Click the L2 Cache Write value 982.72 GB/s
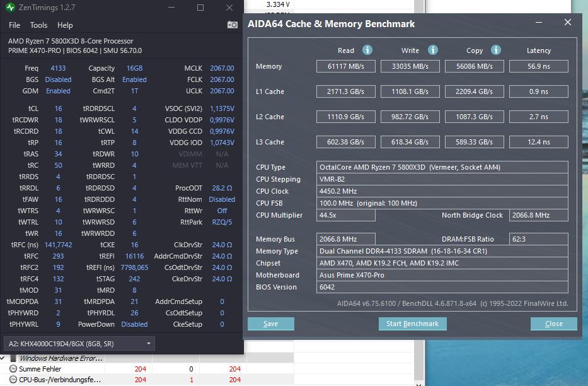 (x=410, y=117)
